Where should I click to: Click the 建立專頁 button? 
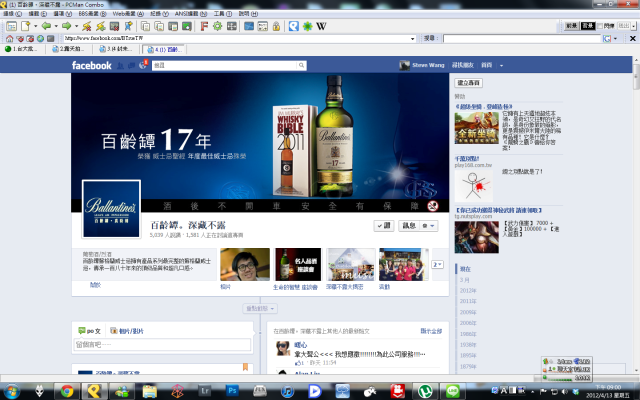469,83
